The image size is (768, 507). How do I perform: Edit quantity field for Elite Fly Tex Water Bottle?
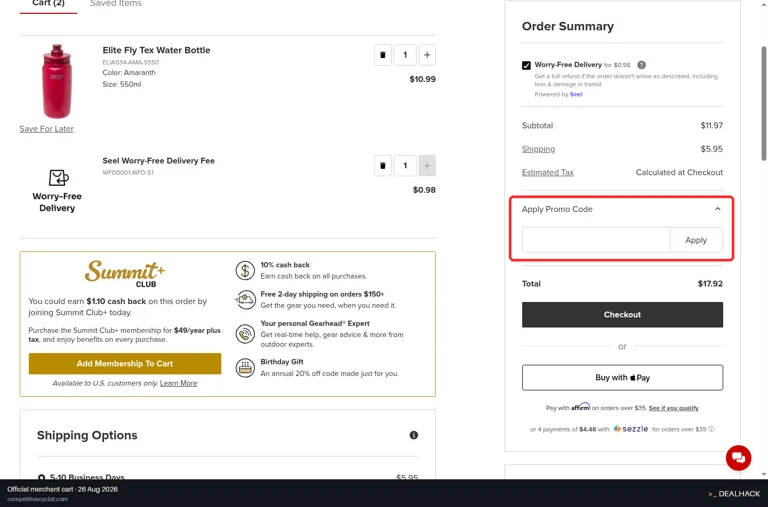click(x=405, y=55)
